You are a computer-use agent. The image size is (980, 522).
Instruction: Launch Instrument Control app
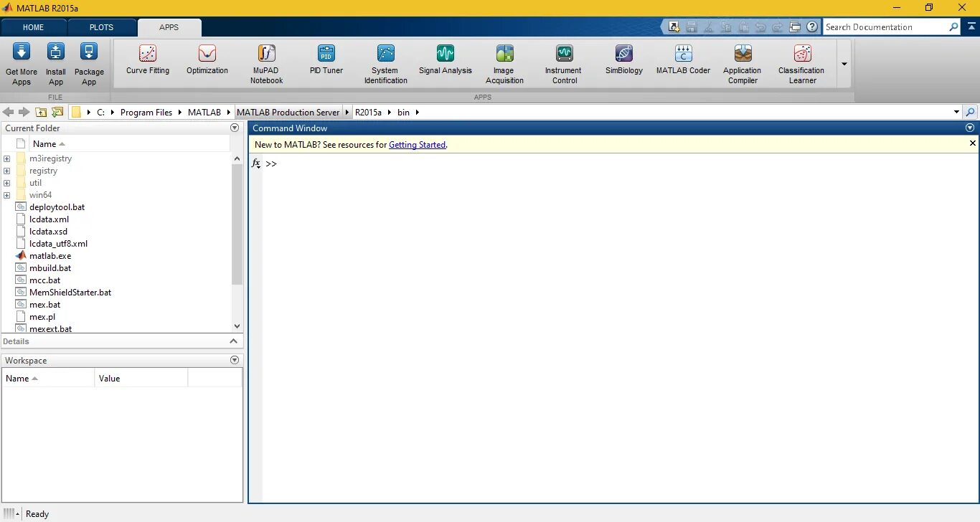coord(564,65)
